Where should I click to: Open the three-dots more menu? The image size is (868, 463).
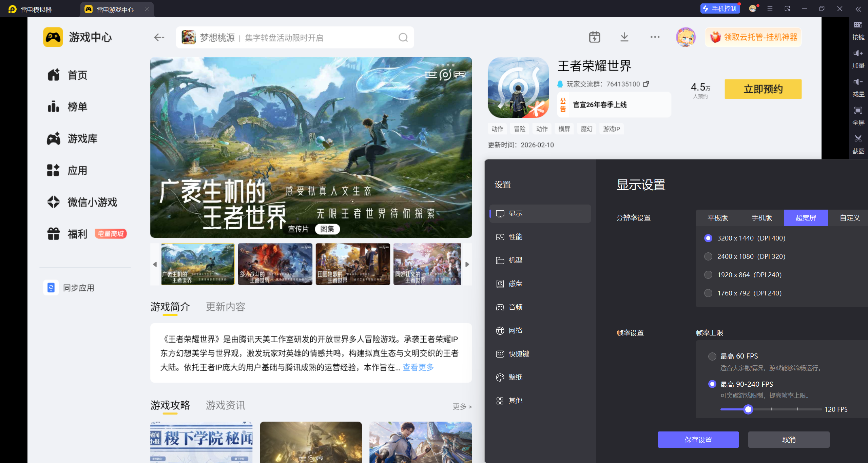tap(655, 37)
